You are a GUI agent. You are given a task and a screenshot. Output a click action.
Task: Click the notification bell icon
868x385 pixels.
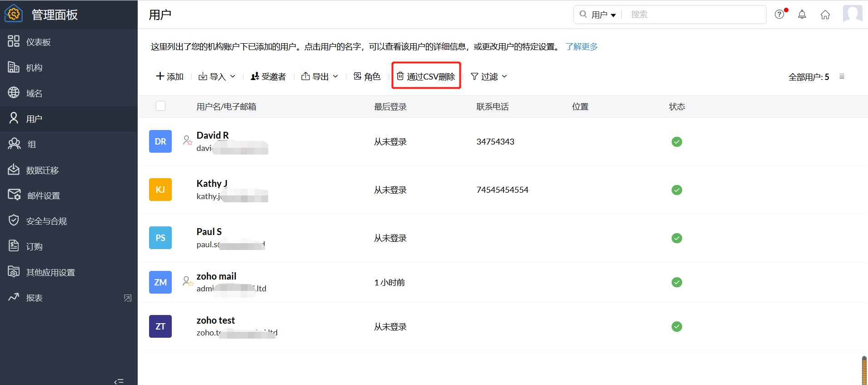(802, 15)
